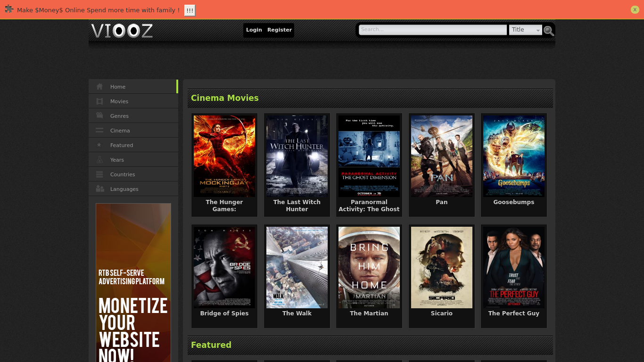This screenshot has width=644, height=362.
Task: Click the Years sidebar icon
Action: (99, 160)
